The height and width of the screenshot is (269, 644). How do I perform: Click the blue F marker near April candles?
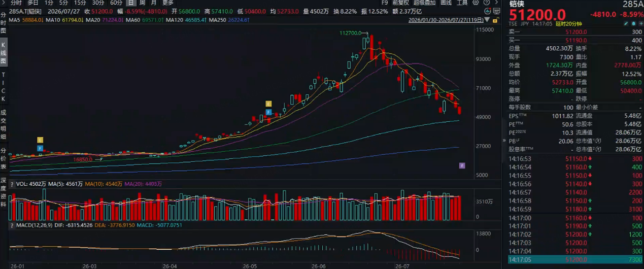(x=269, y=112)
